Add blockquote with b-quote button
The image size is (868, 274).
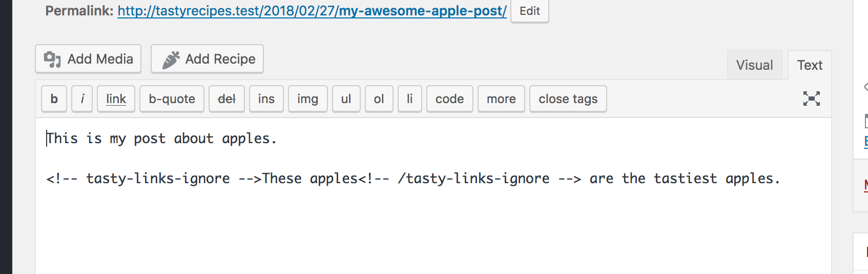click(172, 99)
